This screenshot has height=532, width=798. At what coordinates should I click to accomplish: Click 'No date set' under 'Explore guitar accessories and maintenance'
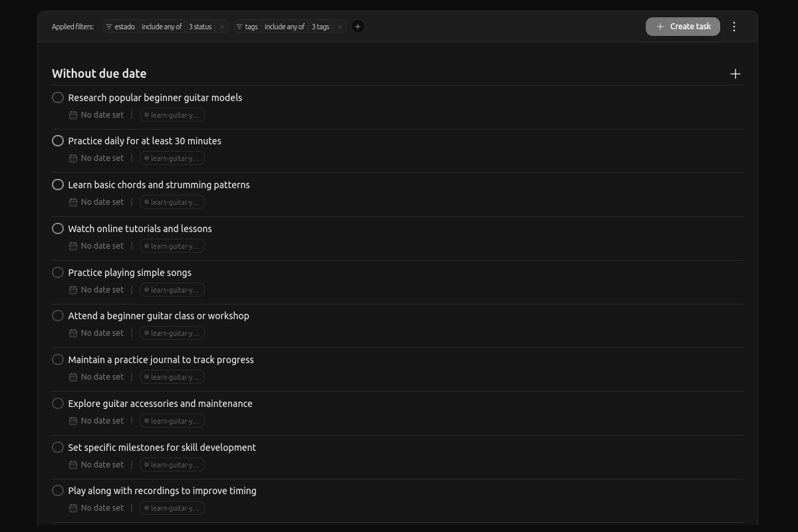(x=102, y=420)
